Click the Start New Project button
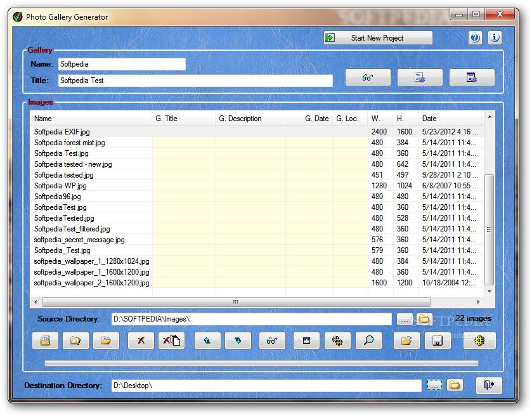Image resolution: width=532 pixels, height=416 pixels. pyautogui.click(x=378, y=37)
